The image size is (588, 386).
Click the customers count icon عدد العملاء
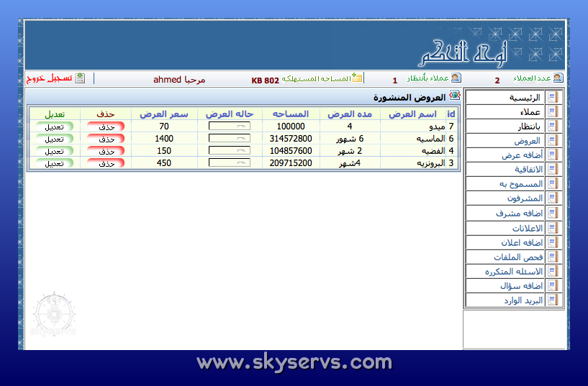(558, 78)
